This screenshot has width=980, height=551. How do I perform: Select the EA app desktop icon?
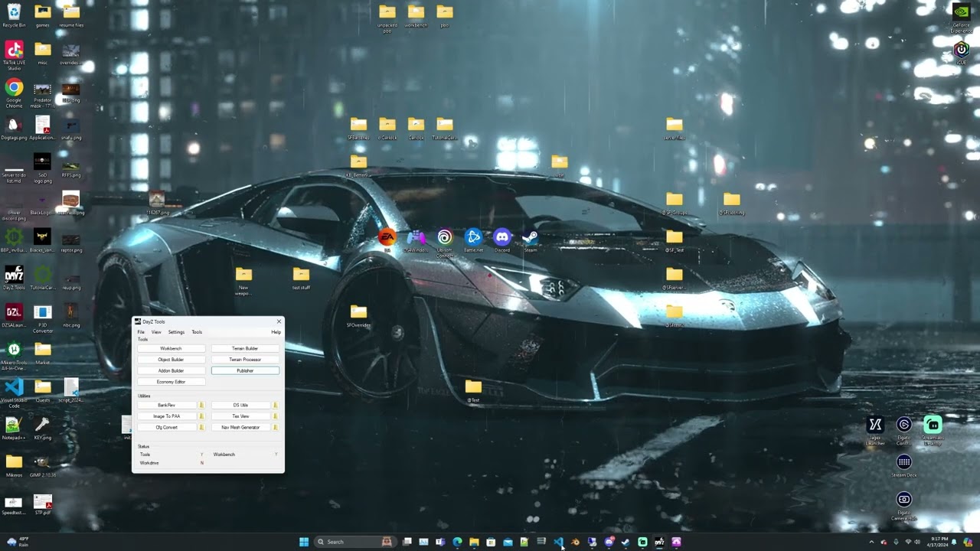coord(387,241)
